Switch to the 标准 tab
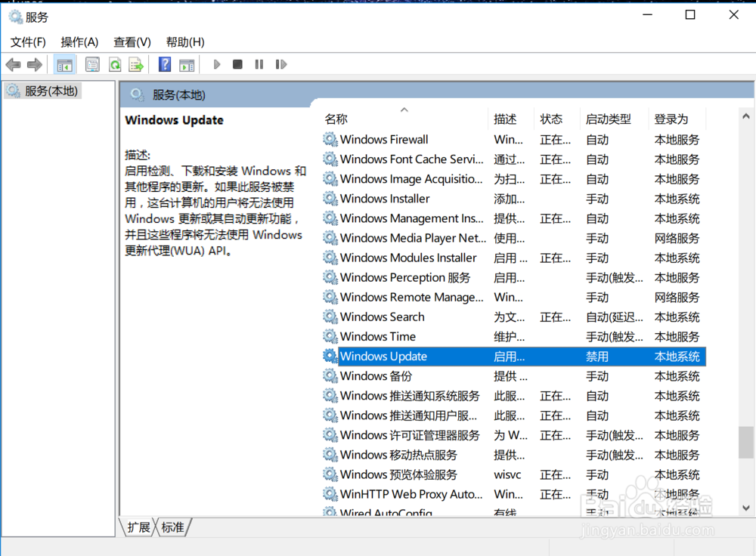Image resolution: width=756 pixels, height=556 pixels. tap(172, 527)
